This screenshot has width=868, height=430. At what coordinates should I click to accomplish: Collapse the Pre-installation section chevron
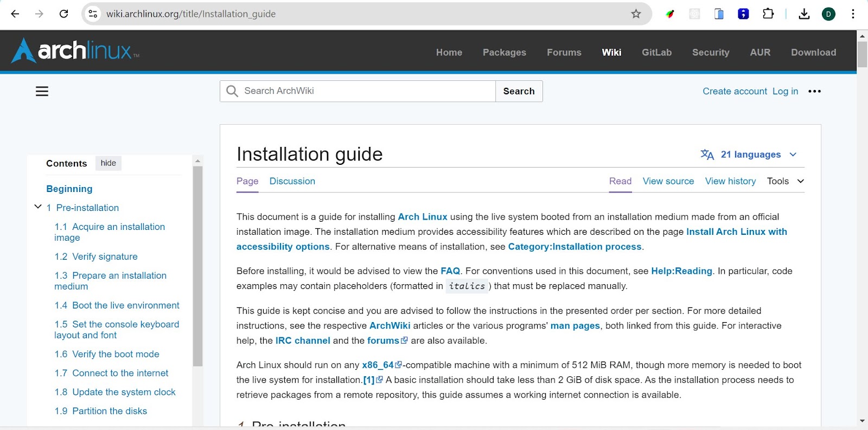click(x=38, y=207)
